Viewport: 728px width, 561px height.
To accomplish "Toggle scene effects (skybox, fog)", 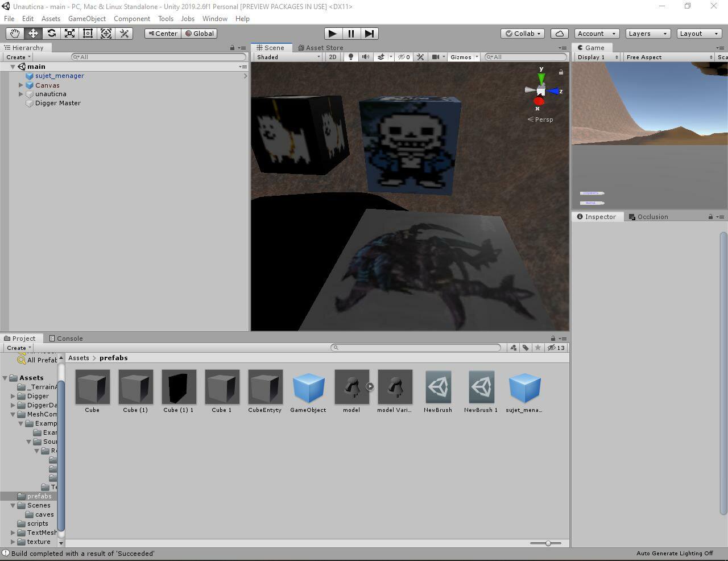I will [x=381, y=57].
